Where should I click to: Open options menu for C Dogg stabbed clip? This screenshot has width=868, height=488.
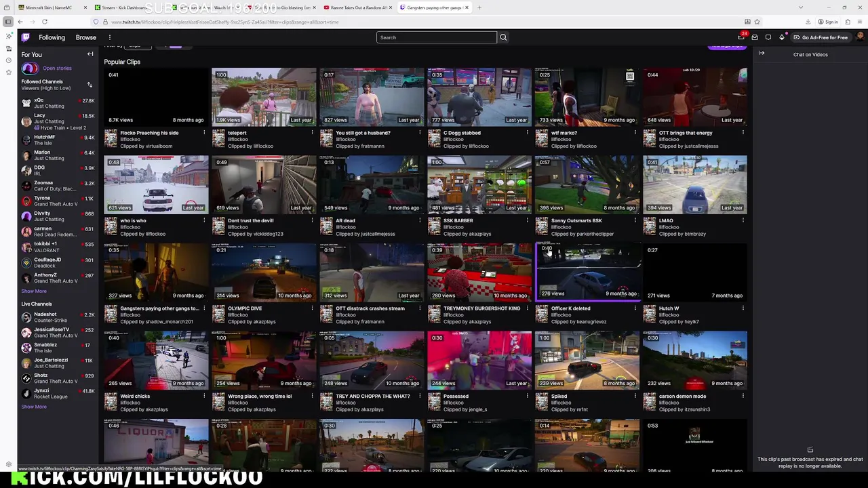[x=527, y=133]
